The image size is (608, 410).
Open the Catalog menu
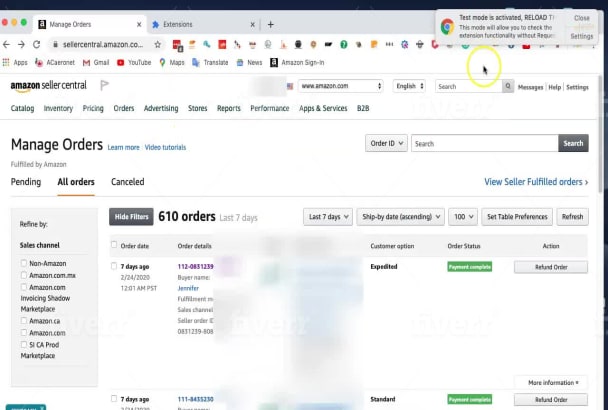tap(22, 108)
